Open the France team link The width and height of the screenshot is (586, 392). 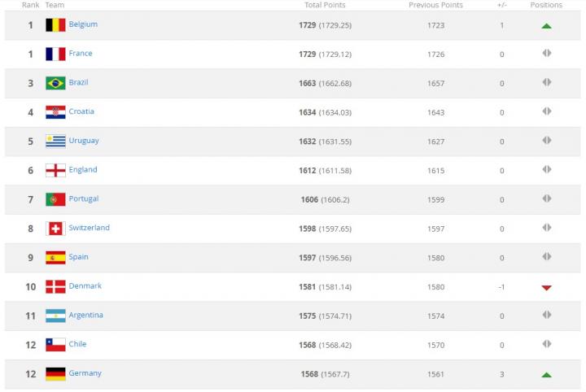81,54
